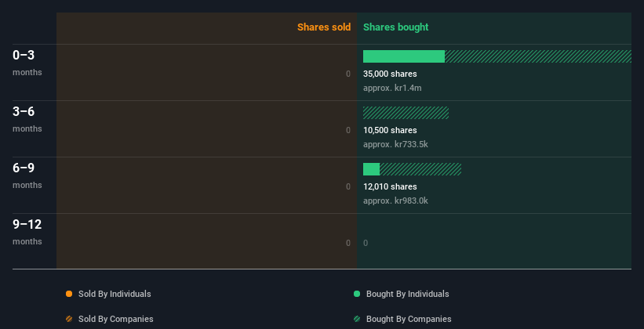
Task: Click the striped Bought By Companies legend icon
Action: coord(357,319)
